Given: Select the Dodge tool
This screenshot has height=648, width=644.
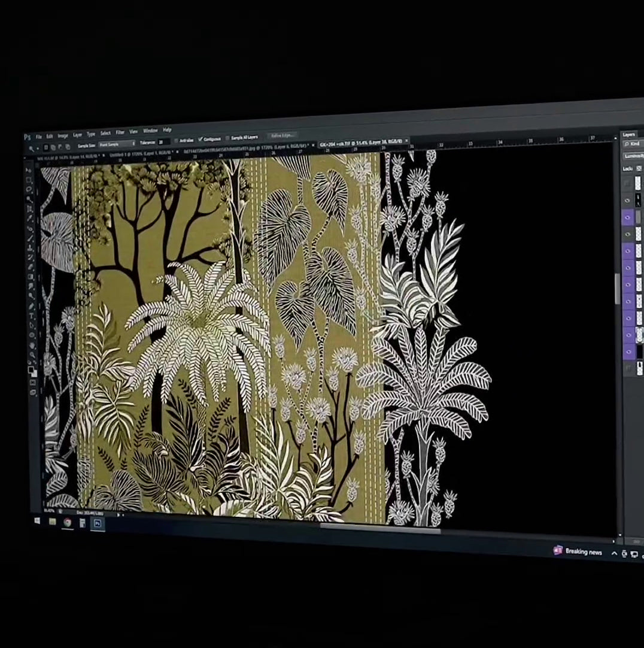Looking at the screenshot, I should pos(31,296).
